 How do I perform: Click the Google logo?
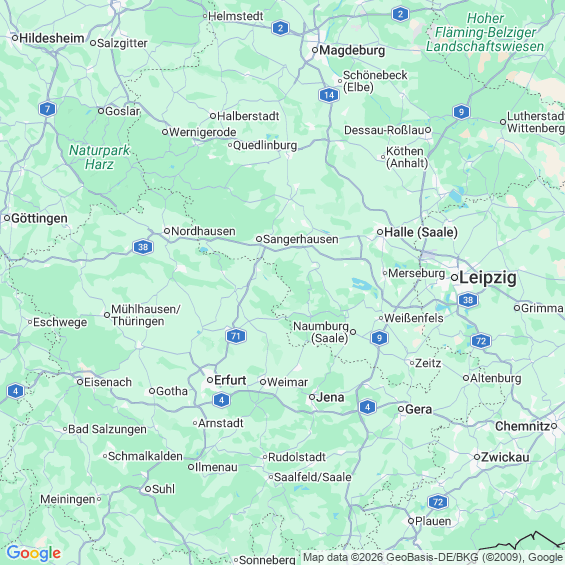(x=34, y=553)
